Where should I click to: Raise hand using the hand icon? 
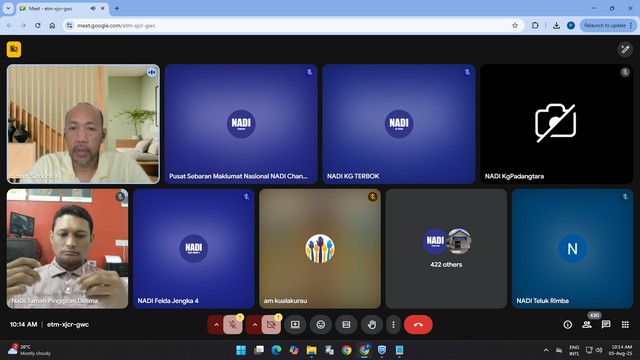[x=371, y=325]
